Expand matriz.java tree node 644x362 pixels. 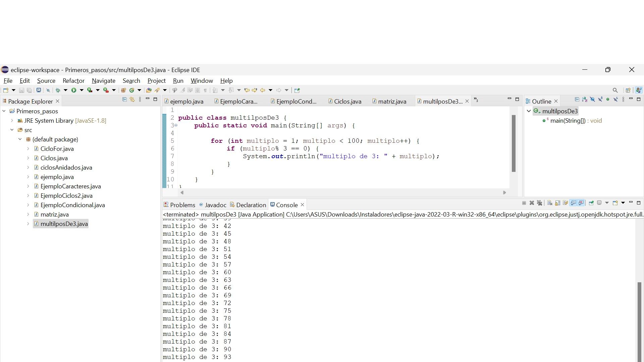click(28, 214)
